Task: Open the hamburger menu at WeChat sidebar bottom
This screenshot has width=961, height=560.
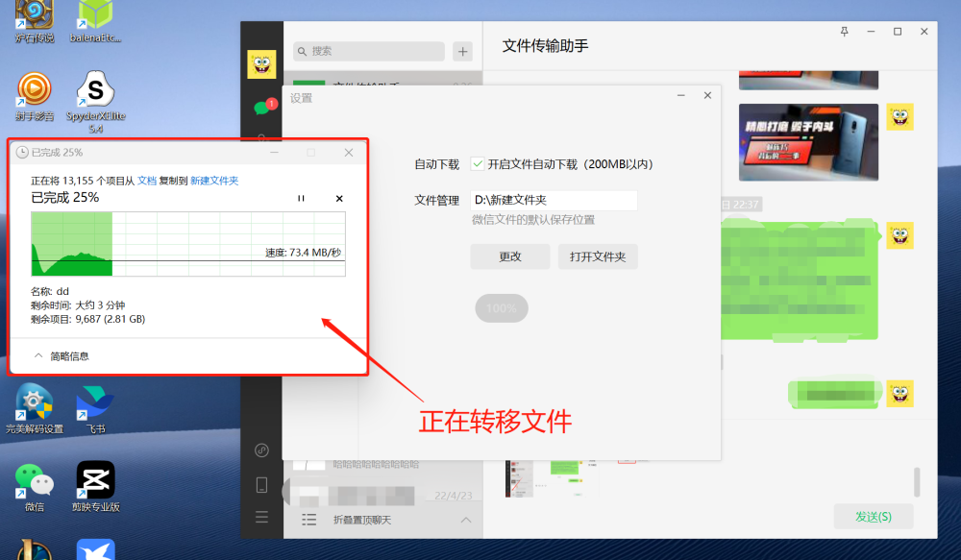Action: click(x=261, y=517)
